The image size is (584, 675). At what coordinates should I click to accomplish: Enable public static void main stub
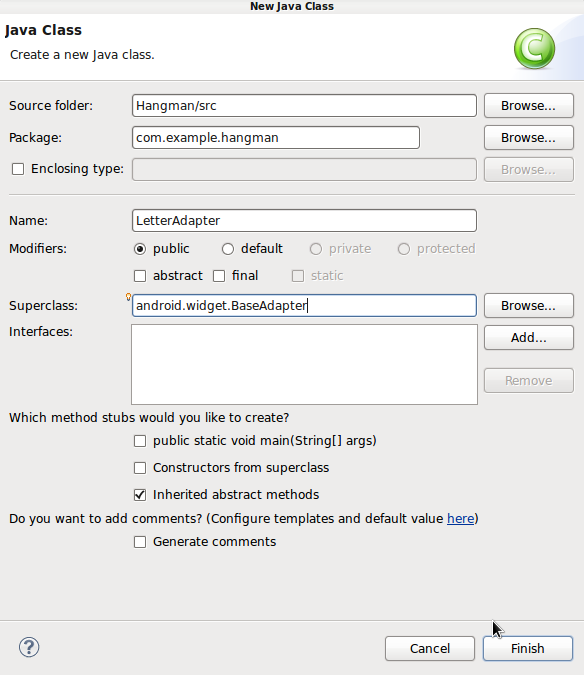coord(140,441)
